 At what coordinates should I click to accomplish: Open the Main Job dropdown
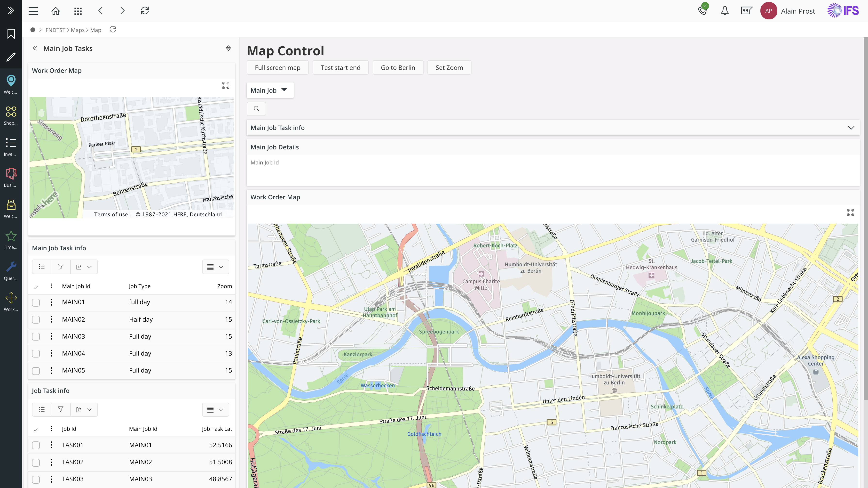(269, 90)
